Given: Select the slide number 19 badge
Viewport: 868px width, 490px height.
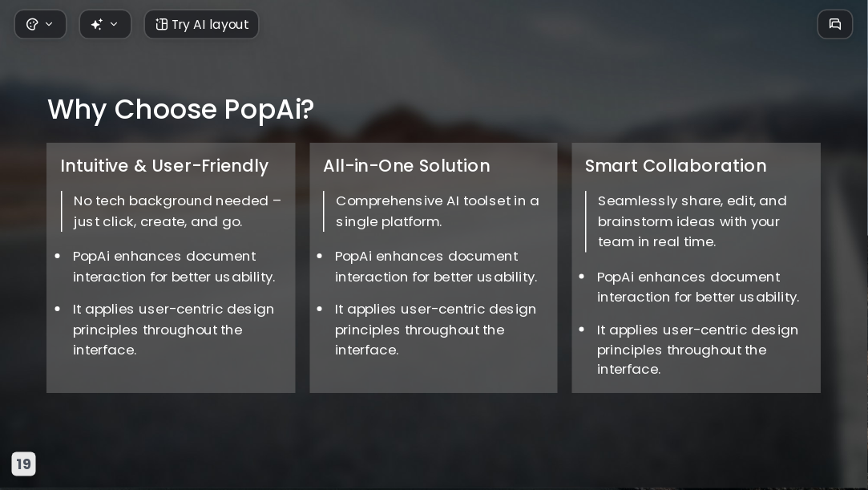Looking at the screenshot, I should (x=24, y=464).
